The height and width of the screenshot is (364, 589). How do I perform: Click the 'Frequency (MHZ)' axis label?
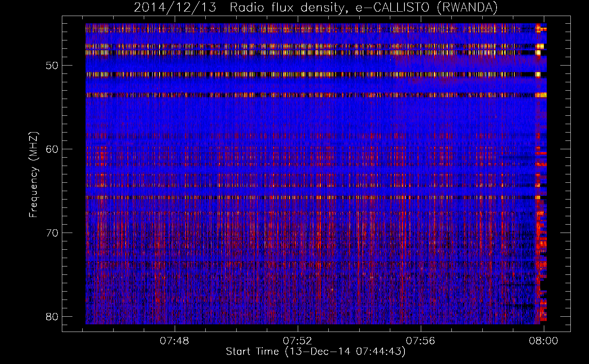coord(33,175)
